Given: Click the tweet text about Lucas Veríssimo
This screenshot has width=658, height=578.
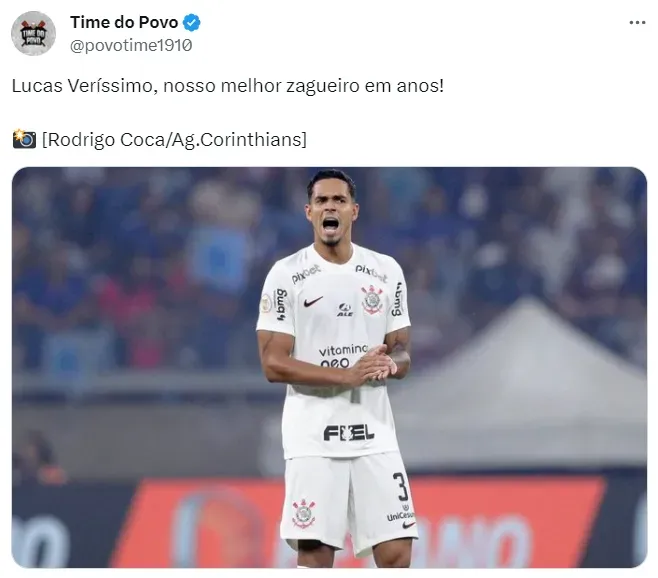Looking at the screenshot, I should click(227, 86).
